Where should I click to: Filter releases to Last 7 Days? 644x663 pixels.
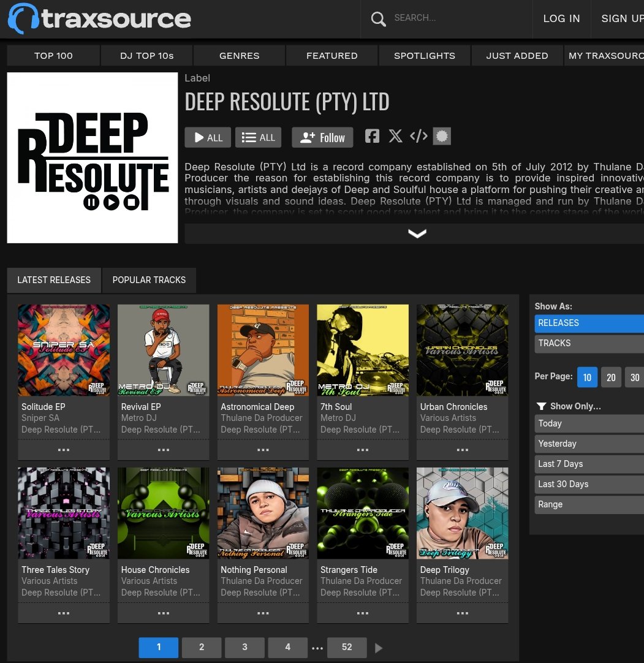click(589, 464)
